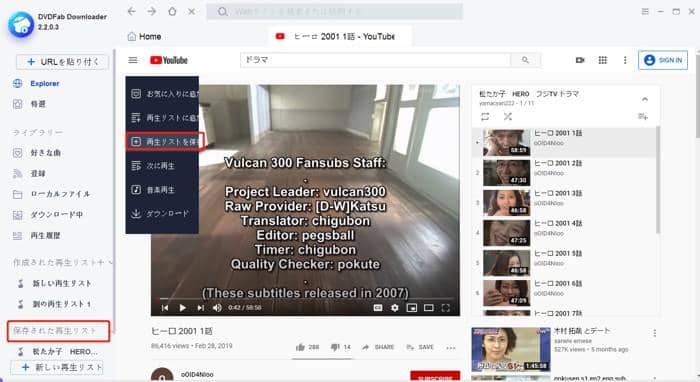
Task: Click YouTube search magnifier button
Action: coord(525,60)
